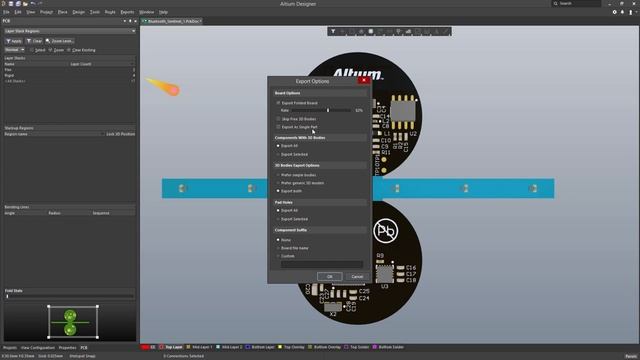Click the filter icon in the Active Bar
Screen dimensions: 640x360
pos(333,31)
